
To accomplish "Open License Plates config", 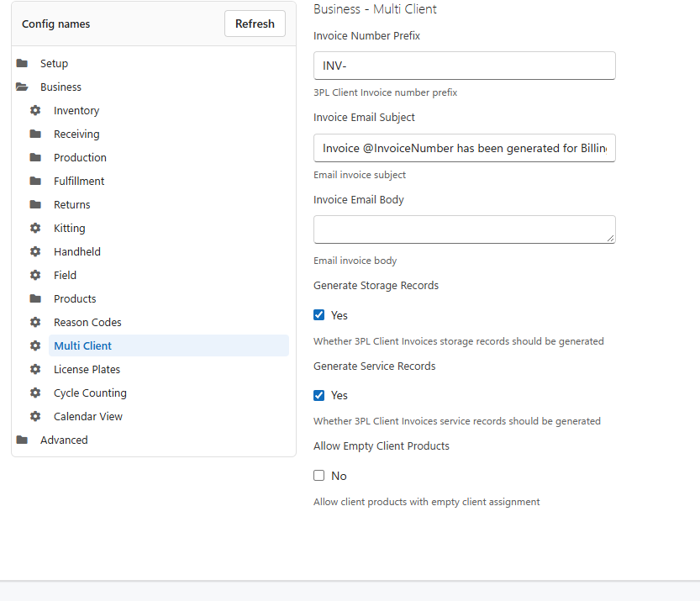I will click(x=87, y=369).
